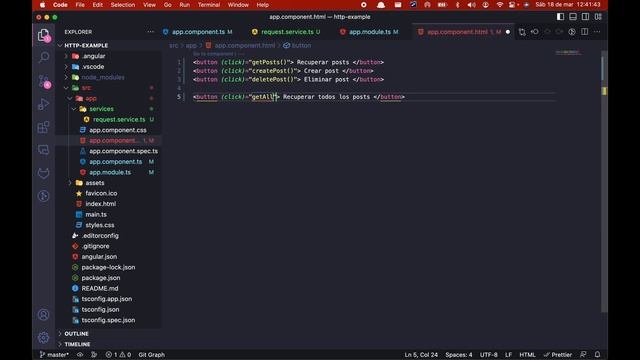Open app.component.css file
Image resolution: width=640 pixels, height=360 pixels.
click(x=118, y=130)
